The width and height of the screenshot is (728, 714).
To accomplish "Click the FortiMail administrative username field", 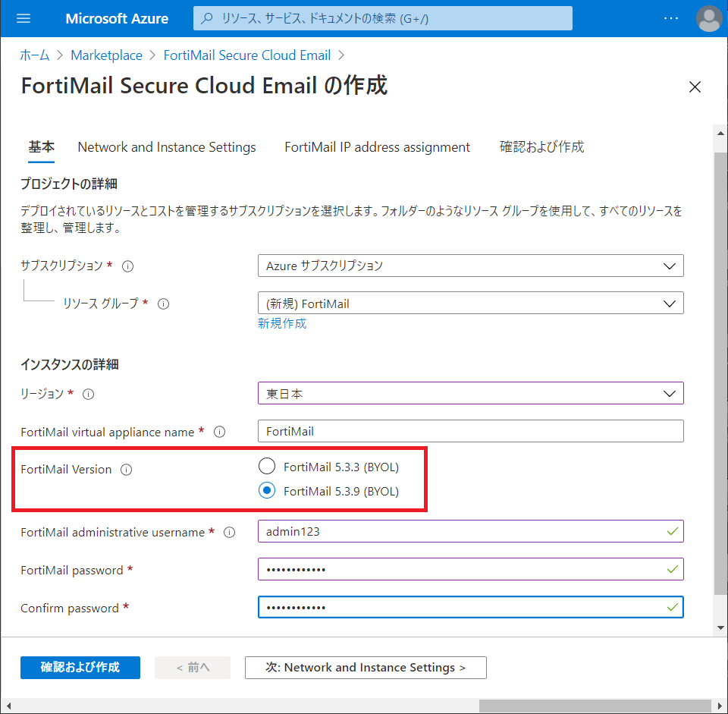I will click(470, 531).
